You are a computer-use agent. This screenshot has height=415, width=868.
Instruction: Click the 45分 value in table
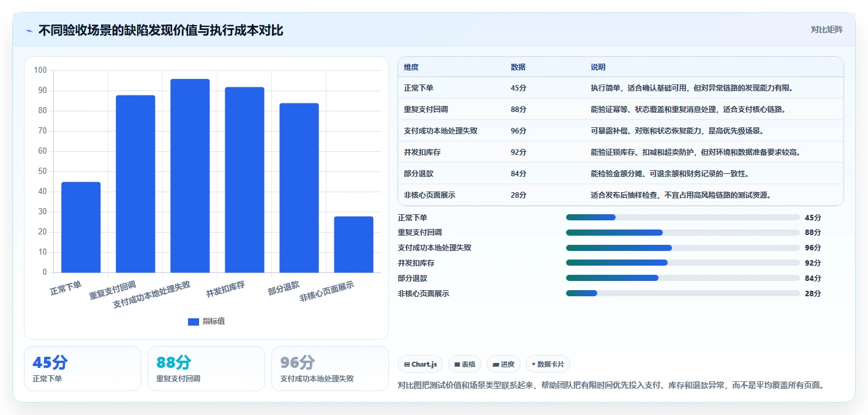coord(518,88)
